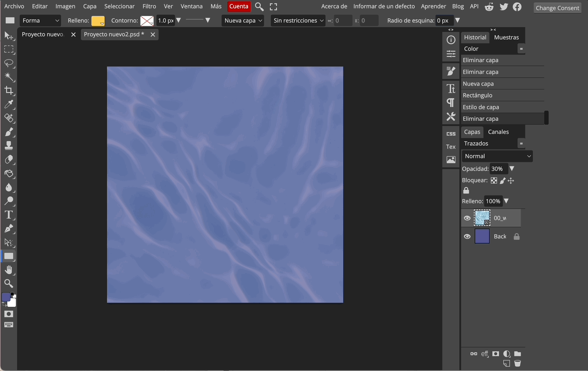Screen dimensions: 588x371
Task: Toggle lock transparent pixels checkerboard
Action: 494,181
